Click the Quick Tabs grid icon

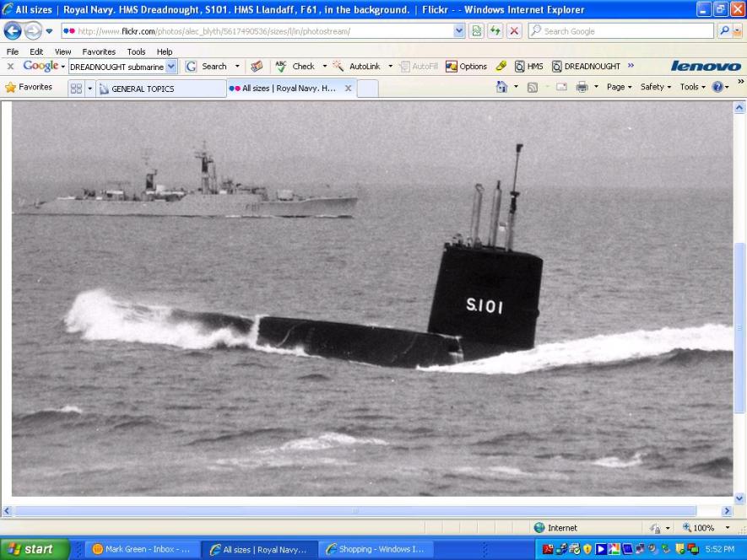(x=76, y=88)
